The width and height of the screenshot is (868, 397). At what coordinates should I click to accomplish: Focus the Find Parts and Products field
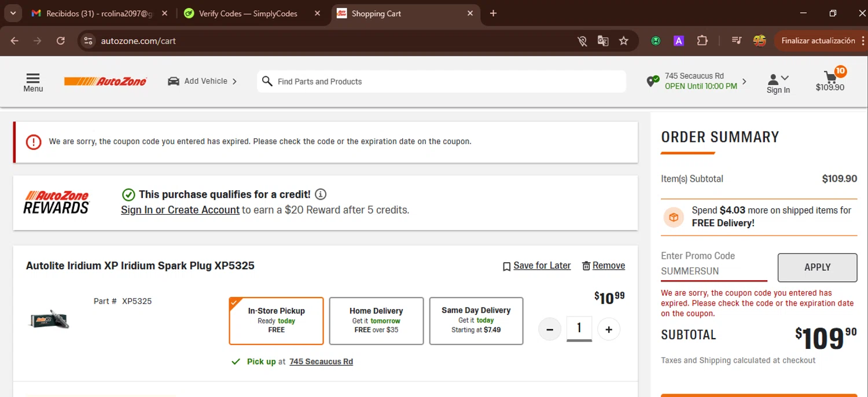(442, 82)
